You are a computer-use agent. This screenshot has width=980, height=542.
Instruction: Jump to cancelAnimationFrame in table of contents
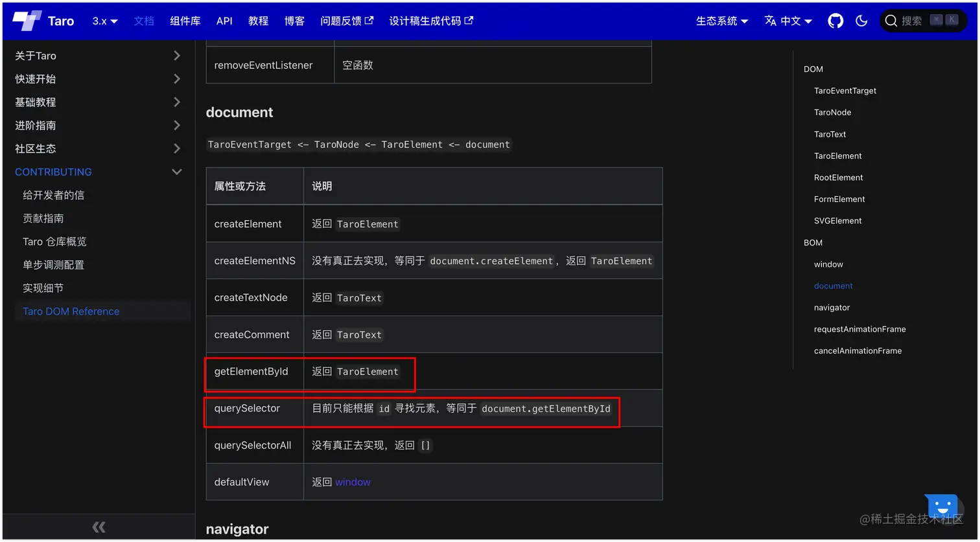(858, 351)
